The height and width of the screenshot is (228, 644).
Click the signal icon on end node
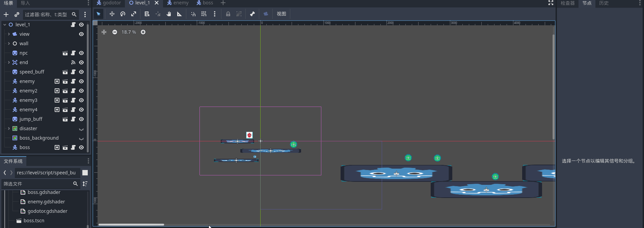click(73, 62)
